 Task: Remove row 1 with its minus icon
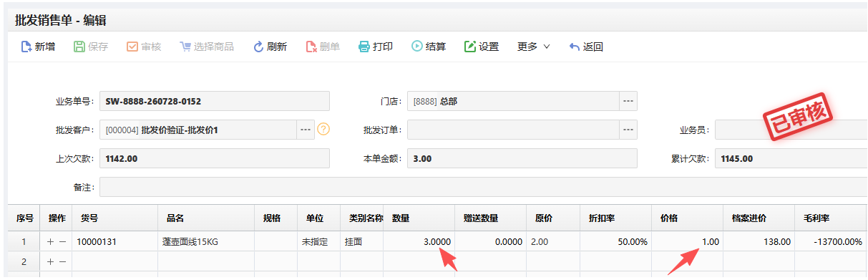(62, 242)
